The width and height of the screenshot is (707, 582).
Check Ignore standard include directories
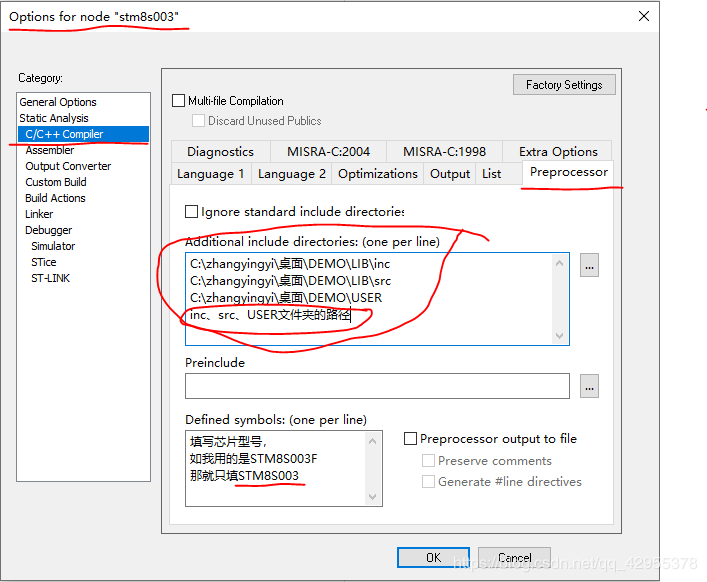coord(191,211)
